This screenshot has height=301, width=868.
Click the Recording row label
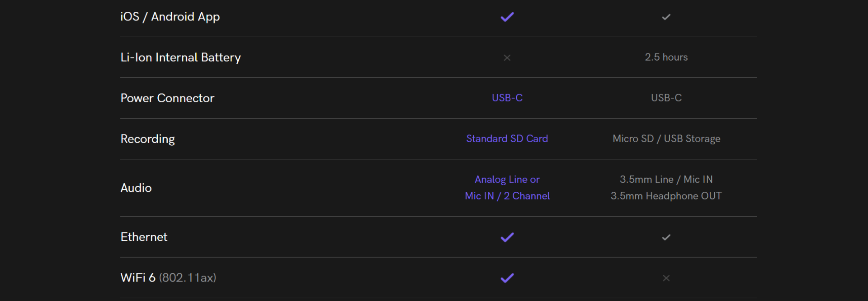(147, 139)
